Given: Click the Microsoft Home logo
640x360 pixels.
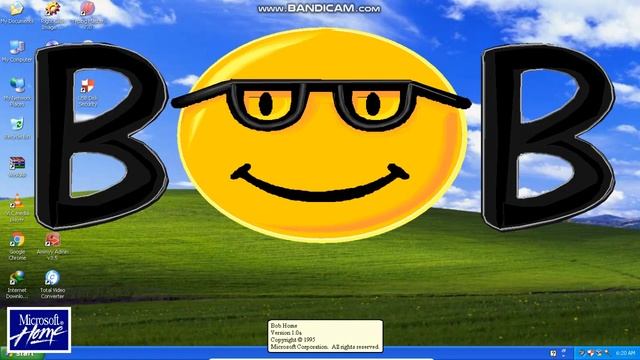Looking at the screenshot, I should tap(39, 330).
